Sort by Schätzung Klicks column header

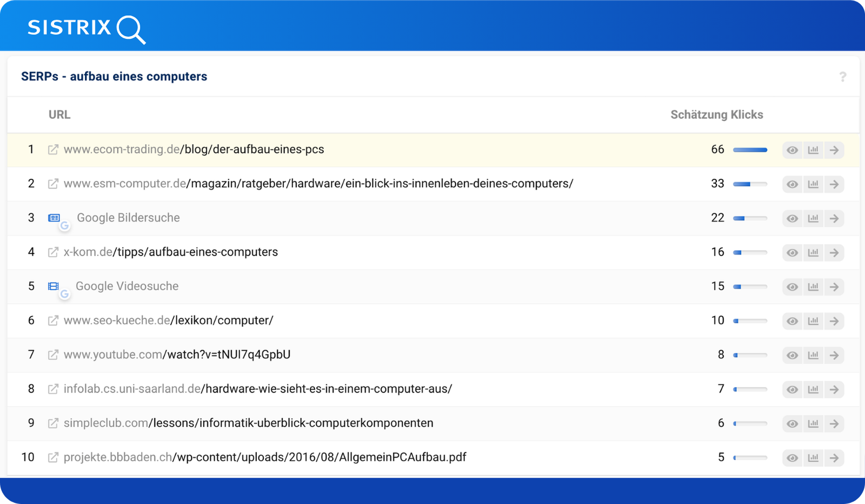click(716, 115)
